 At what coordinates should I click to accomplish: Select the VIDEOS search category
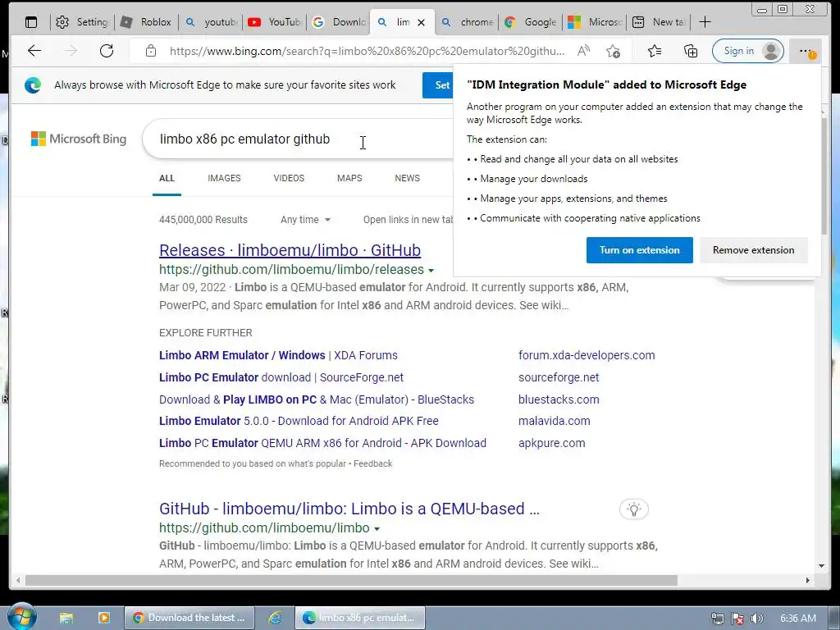click(289, 178)
